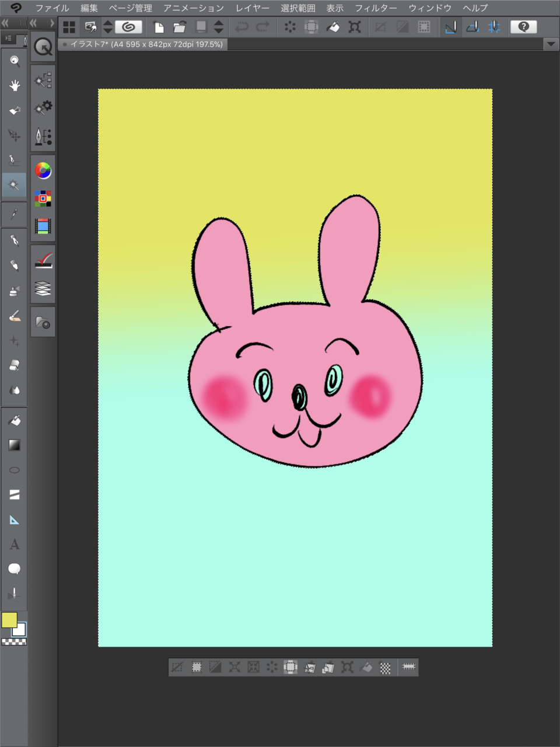Pick the Gradient tool

tap(14, 445)
